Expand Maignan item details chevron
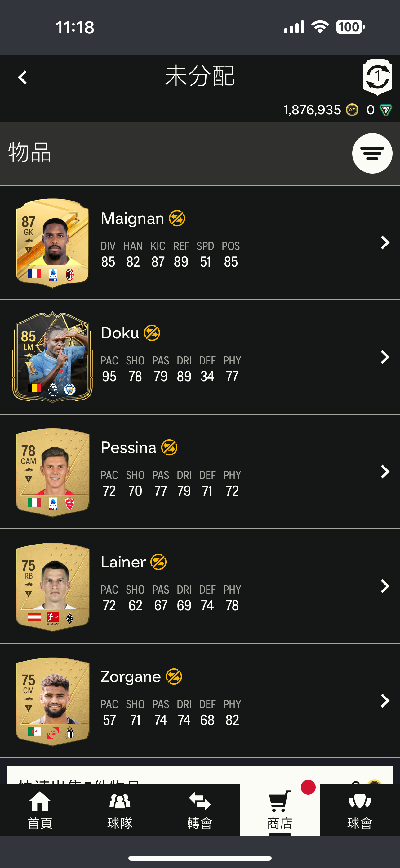Screen dimensions: 400x868 coord(385,242)
